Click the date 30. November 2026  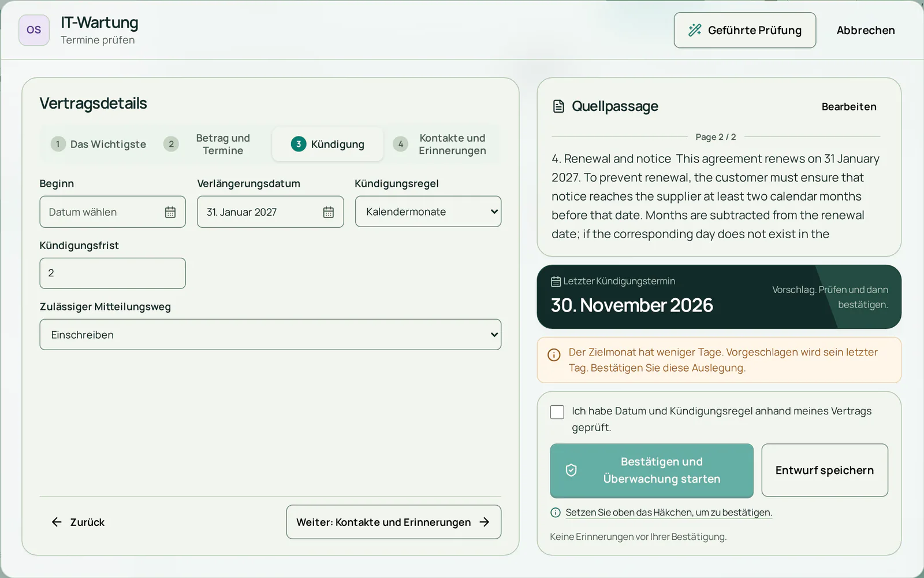[x=632, y=305]
